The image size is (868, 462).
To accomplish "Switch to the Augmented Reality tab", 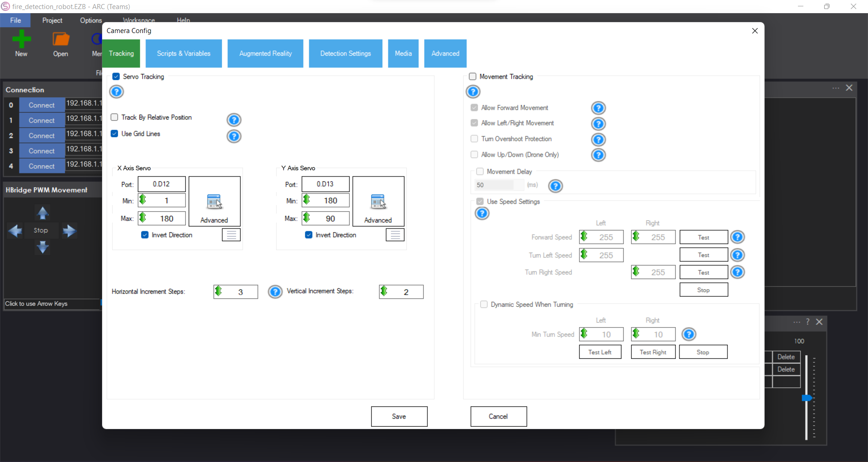I will click(x=265, y=53).
